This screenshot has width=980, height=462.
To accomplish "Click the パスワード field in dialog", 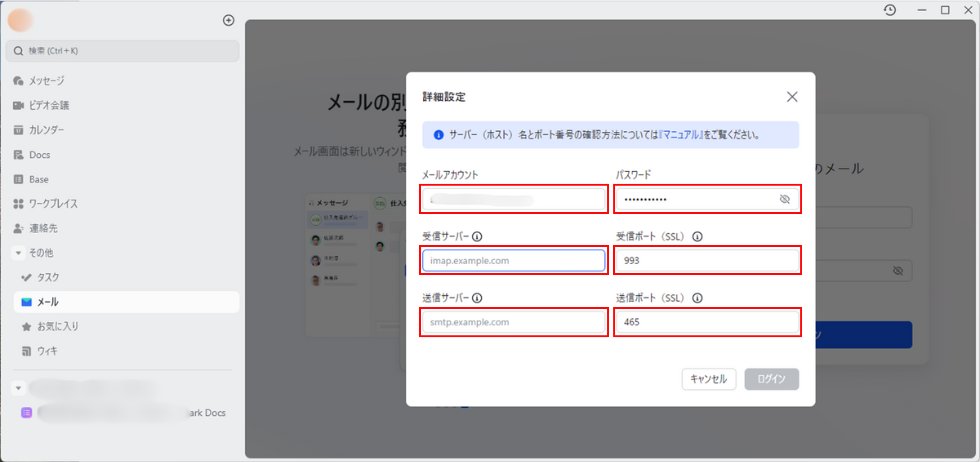I will pos(708,200).
